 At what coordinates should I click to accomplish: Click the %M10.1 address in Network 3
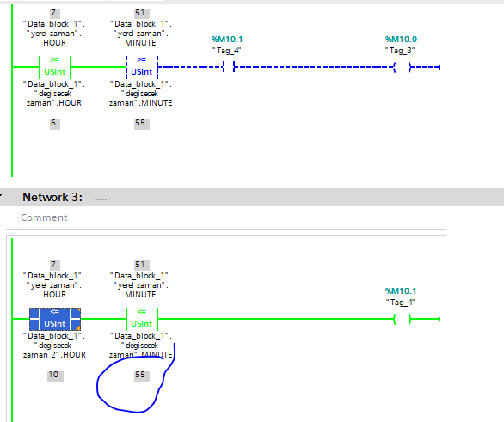pos(401,291)
